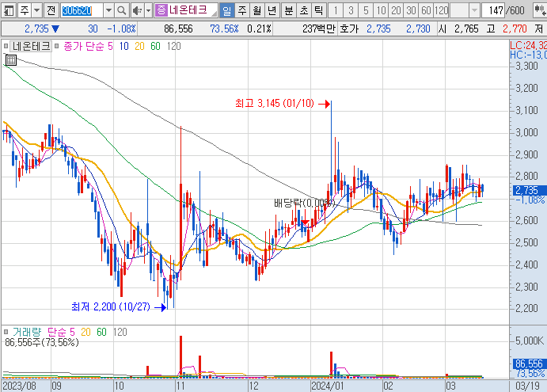Select the 초 second chart tab

(303, 10)
